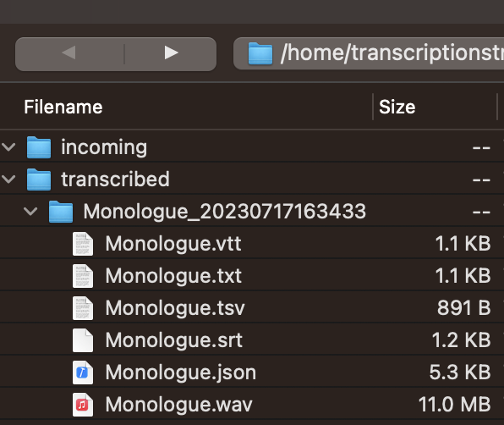
Task: Select the Monologue.txt file name
Action: (173, 276)
